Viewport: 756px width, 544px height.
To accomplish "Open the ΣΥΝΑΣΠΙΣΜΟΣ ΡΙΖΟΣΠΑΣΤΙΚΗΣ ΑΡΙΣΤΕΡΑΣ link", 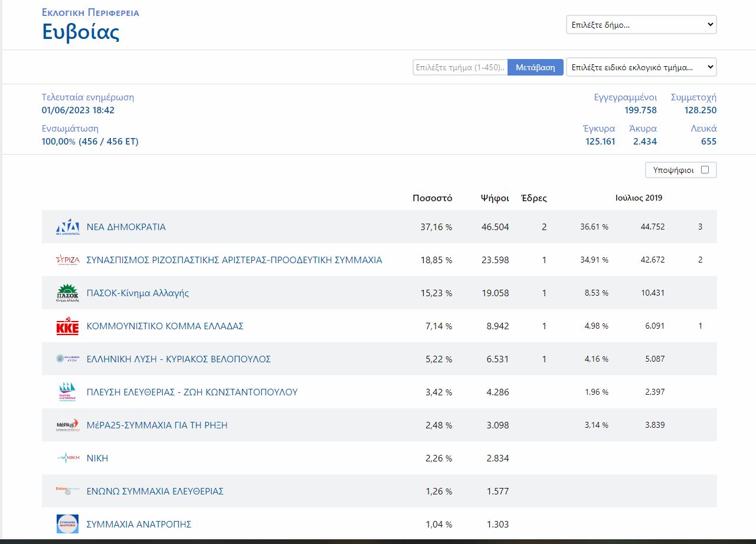I will 234,260.
